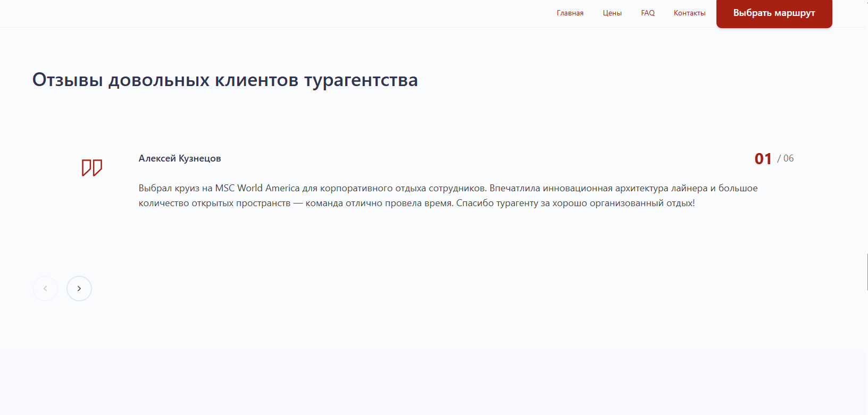Viewport: 868px width, 415px height.
Task: Click the word Впечатлила in the review
Action: (x=514, y=188)
